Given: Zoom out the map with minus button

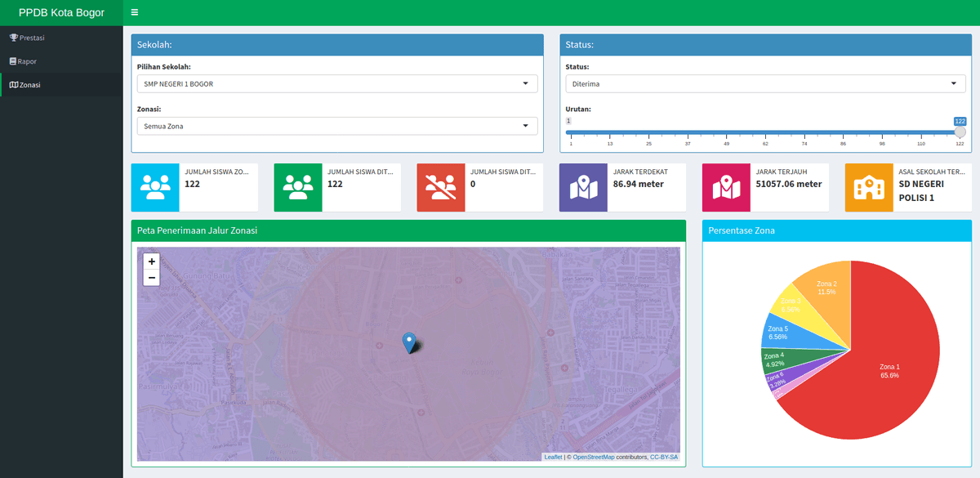Looking at the screenshot, I should pos(151,278).
